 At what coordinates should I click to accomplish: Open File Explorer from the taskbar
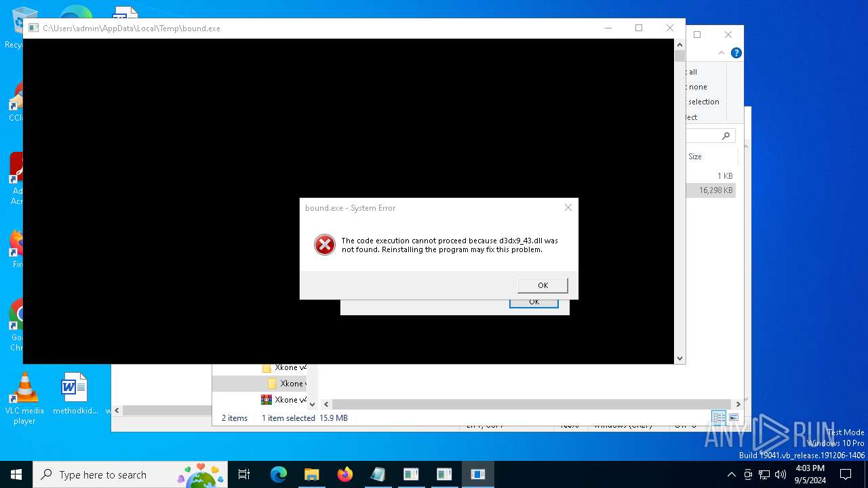[311, 474]
